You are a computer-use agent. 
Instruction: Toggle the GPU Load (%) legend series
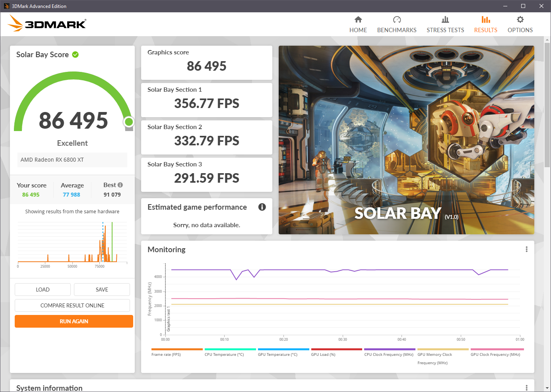click(x=336, y=352)
